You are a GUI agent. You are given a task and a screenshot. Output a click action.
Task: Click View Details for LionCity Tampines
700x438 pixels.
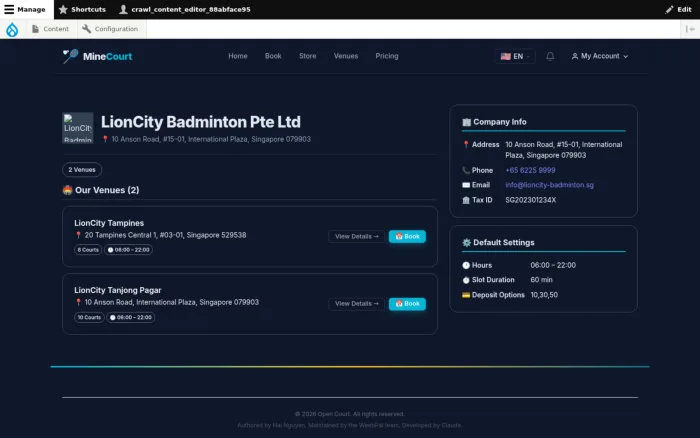[x=356, y=236]
